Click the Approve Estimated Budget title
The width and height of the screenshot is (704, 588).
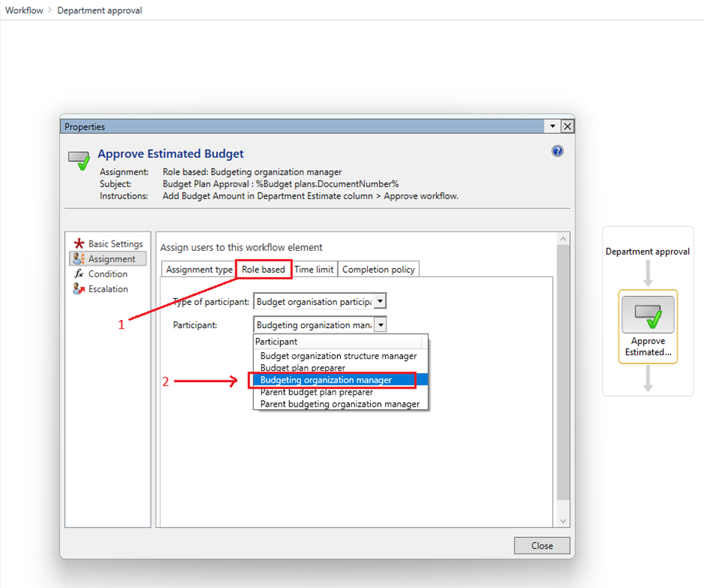tap(171, 154)
